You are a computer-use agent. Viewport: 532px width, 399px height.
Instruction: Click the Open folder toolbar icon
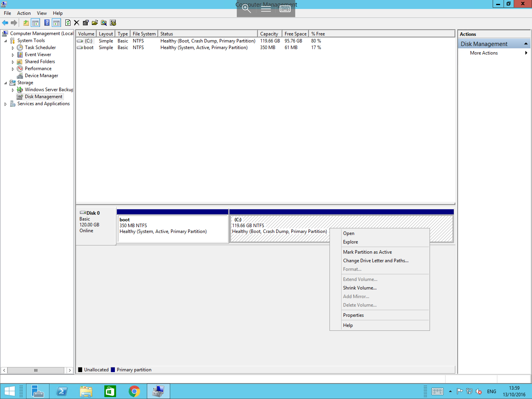[x=95, y=23]
